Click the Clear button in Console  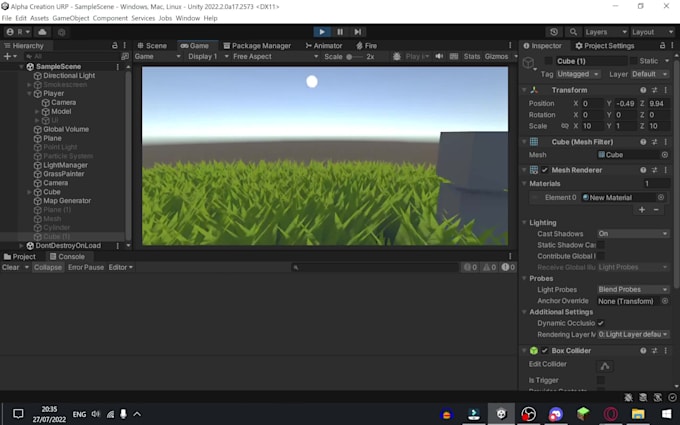coord(10,267)
